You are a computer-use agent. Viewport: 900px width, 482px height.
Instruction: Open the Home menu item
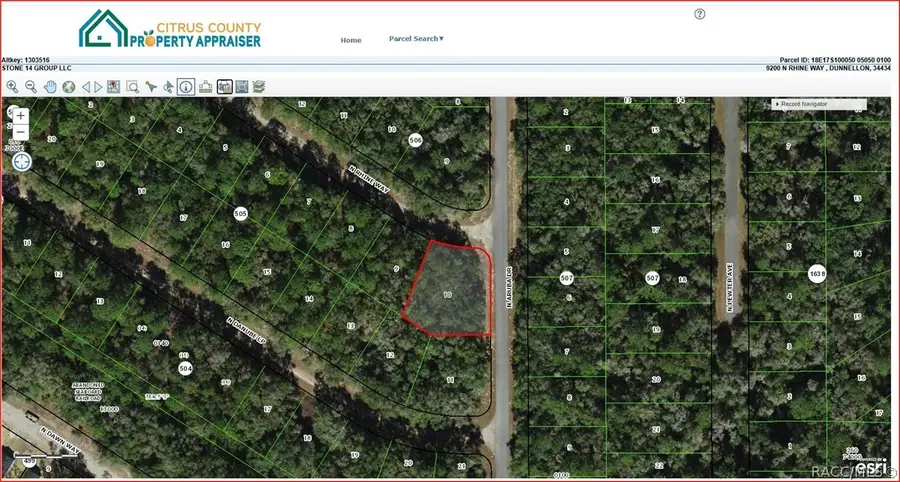coord(351,40)
